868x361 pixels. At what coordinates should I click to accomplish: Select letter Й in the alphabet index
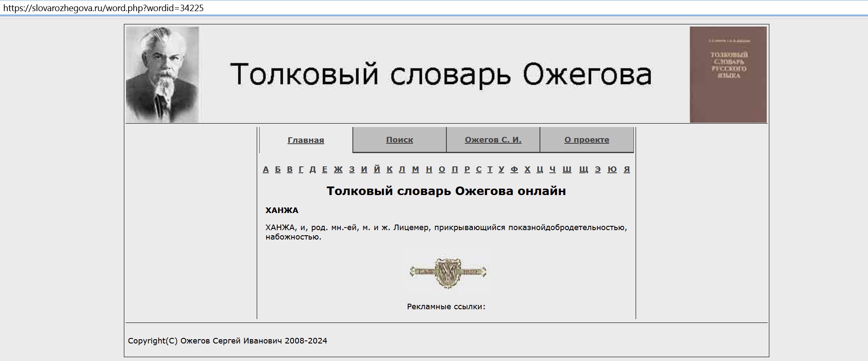(377, 169)
